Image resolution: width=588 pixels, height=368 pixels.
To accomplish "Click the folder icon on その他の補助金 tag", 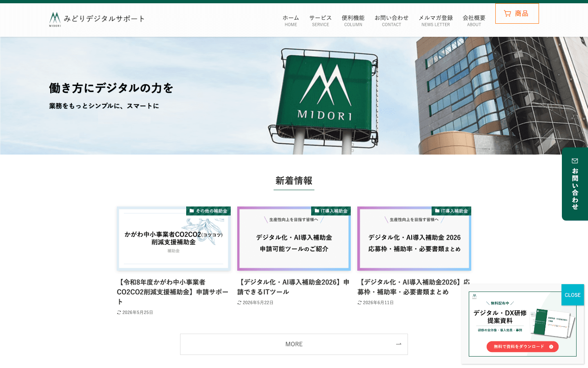I will [192, 211].
